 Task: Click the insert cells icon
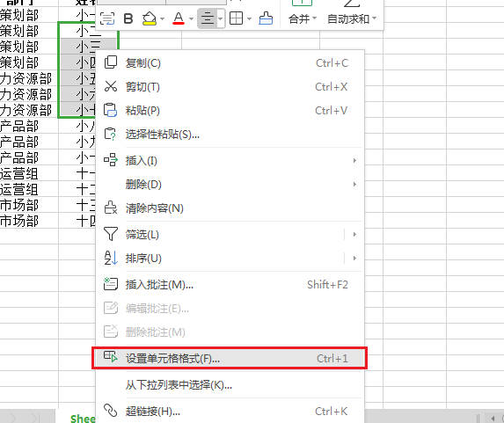[111, 160]
